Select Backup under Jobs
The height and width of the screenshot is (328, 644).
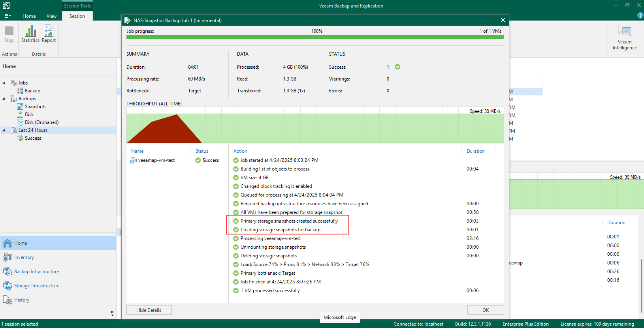[32, 91]
